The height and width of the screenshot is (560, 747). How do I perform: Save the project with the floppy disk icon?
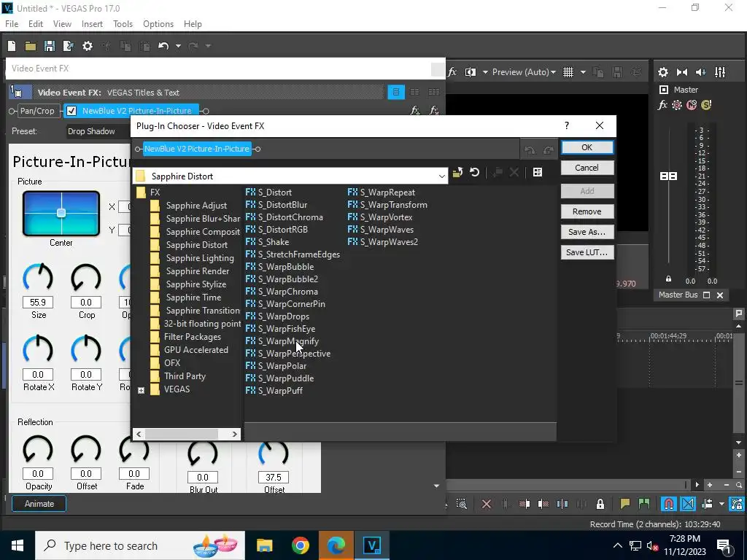(49, 46)
